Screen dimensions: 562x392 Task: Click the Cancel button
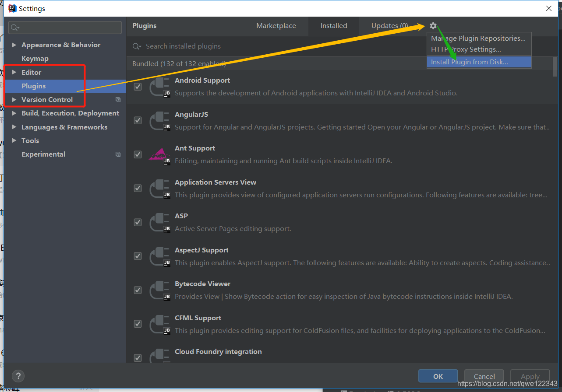484,376
